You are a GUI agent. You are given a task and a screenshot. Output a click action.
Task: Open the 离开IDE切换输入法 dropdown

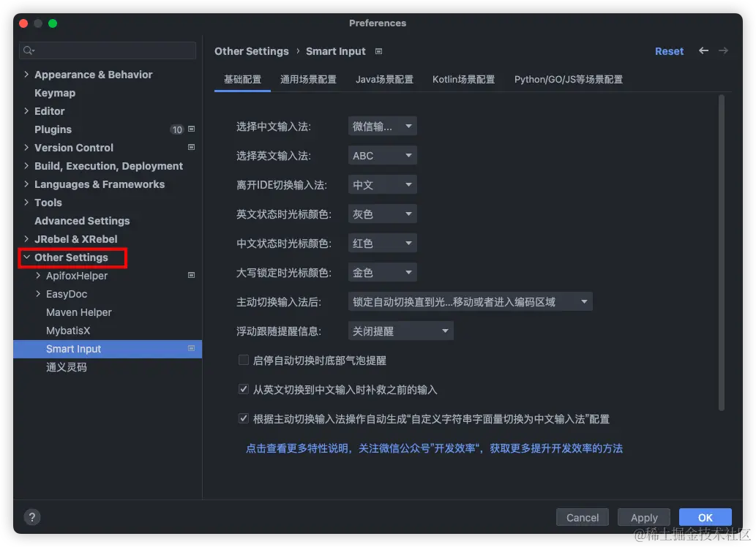(382, 185)
